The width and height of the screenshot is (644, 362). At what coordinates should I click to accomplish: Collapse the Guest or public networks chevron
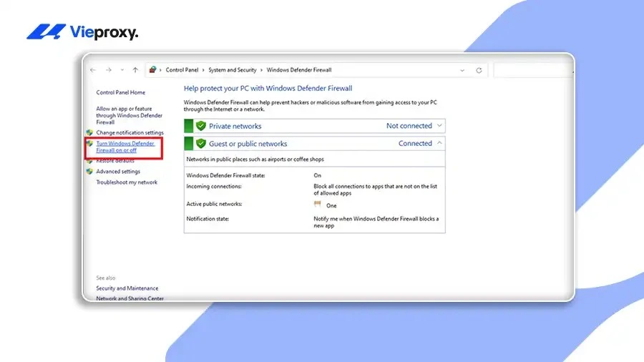point(439,143)
